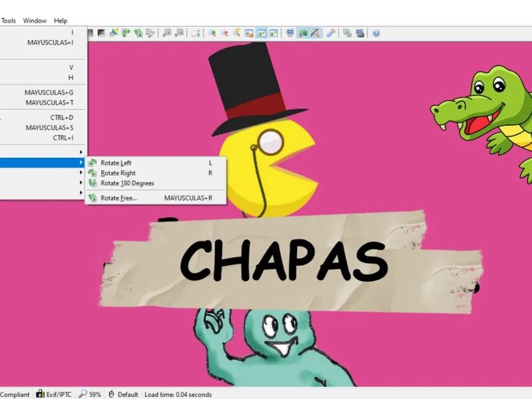Viewport: 532px width, 399px height.
Task: Click the pencil and ruler toolbar icon
Action: pyautogui.click(x=315, y=33)
